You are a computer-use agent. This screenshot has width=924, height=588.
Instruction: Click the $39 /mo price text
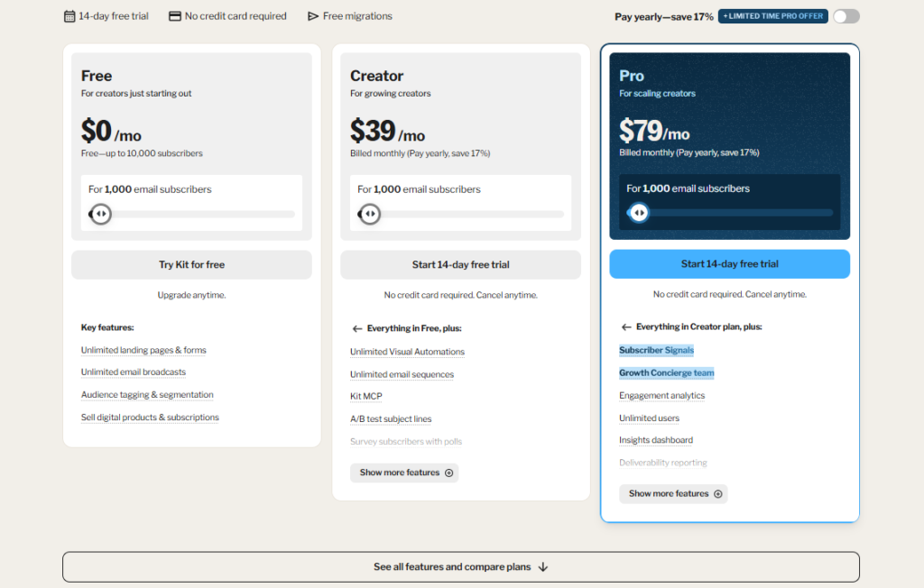[x=387, y=131]
